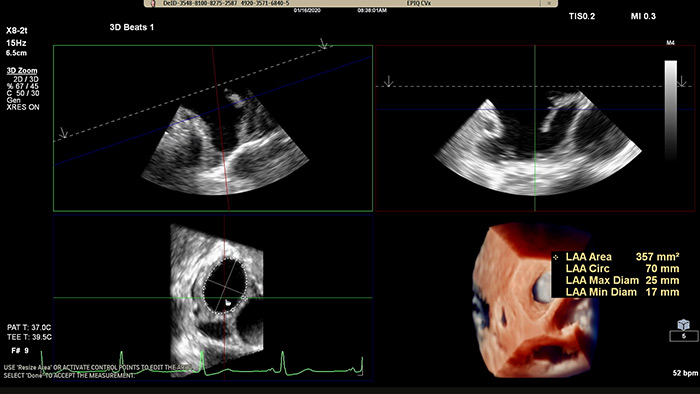Click the crosshair marker beside LAA Area
The width and height of the screenshot is (700, 394).
point(555,257)
